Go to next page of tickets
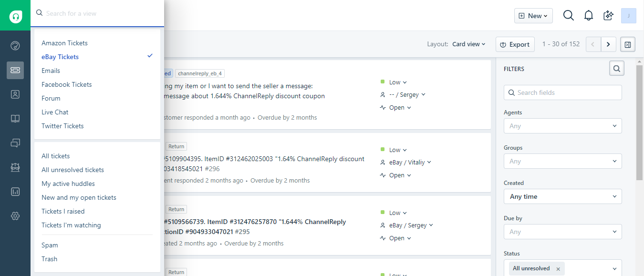Viewport: 644px width, 276px height. click(608, 44)
